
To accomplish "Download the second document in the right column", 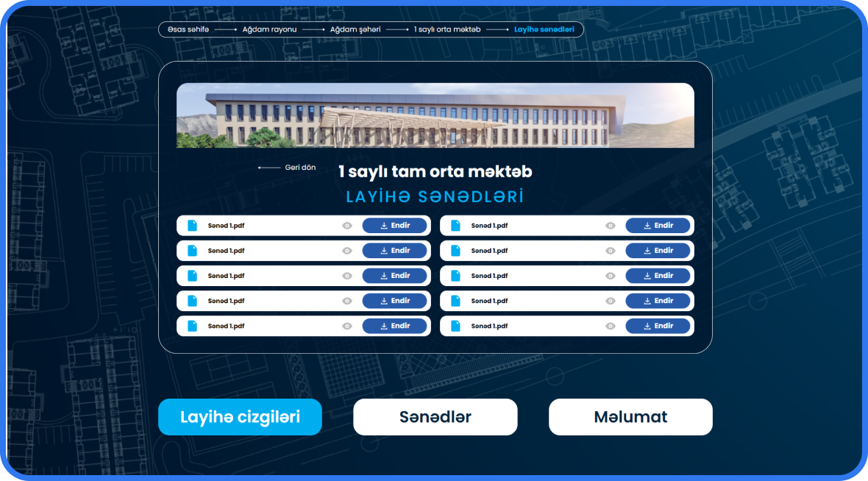I will tap(658, 251).
